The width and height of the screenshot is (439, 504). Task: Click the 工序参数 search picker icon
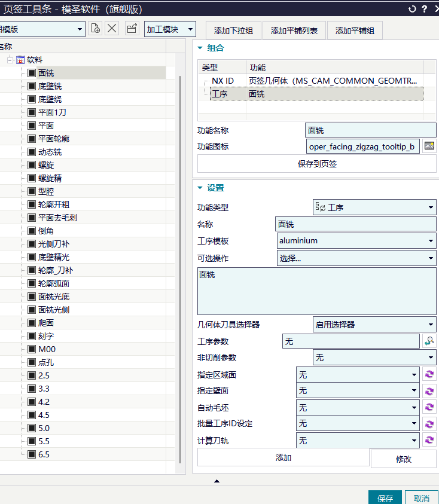click(x=429, y=341)
